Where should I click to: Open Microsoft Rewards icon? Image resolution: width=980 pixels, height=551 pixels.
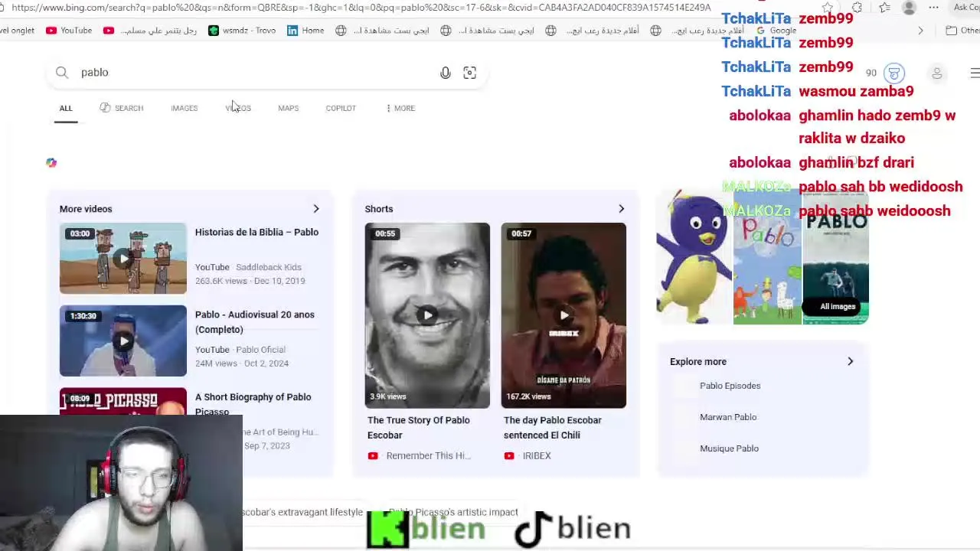893,73
